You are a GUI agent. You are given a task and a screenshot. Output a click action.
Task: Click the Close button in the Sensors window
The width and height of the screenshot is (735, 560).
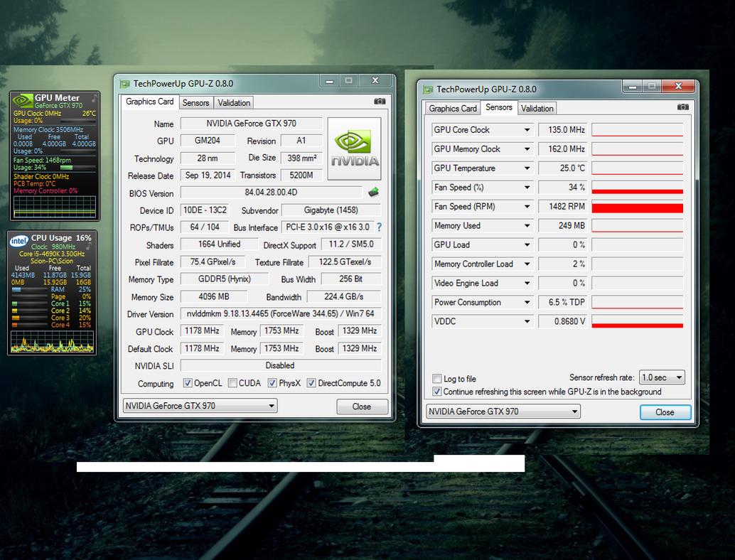coord(665,412)
